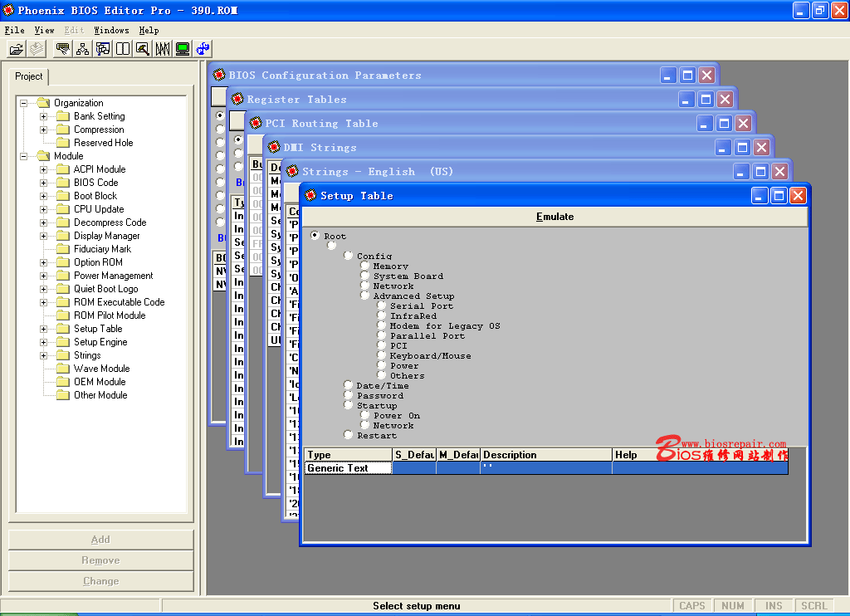This screenshot has height=616, width=850.
Task: Click the Emulate button in Setup Table
Action: (555, 217)
